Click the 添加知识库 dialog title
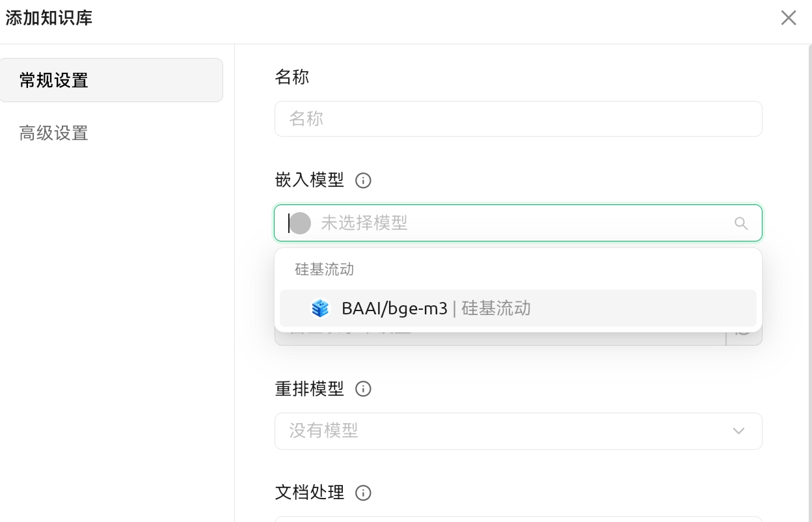812x522 pixels. (x=49, y=18)
